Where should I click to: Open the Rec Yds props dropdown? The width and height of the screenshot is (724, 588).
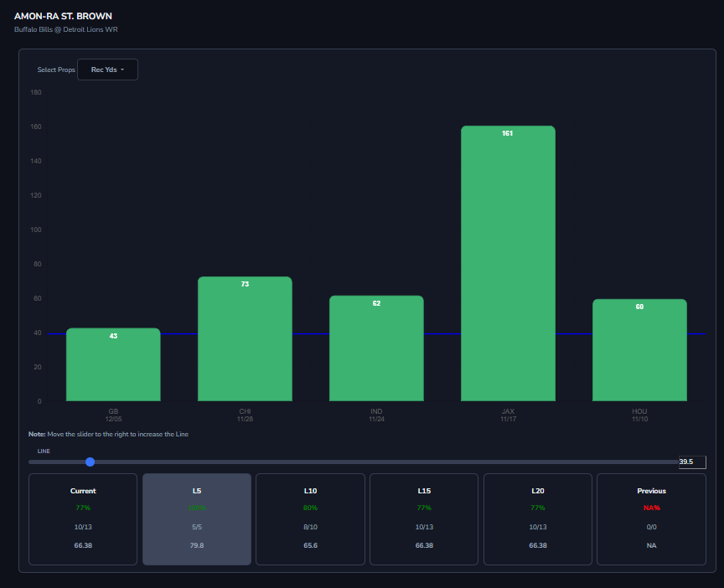pyautogui.click(x=107, y=70)
